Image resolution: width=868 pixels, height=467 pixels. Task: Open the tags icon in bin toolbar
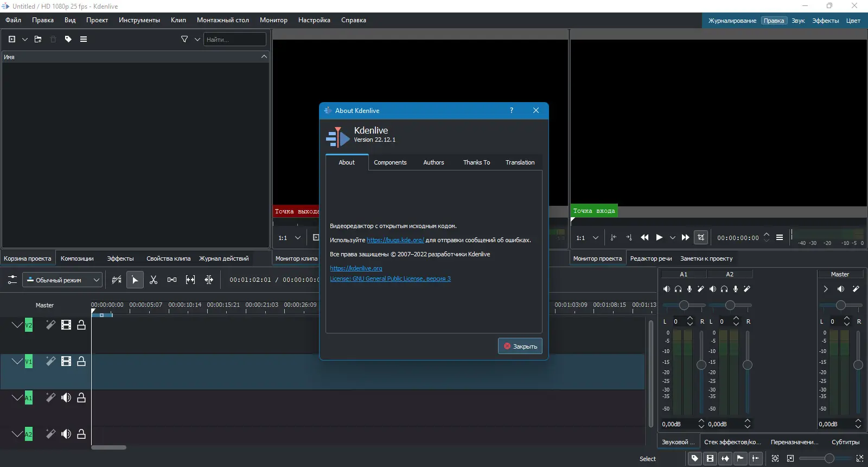[x=68, y=39]
